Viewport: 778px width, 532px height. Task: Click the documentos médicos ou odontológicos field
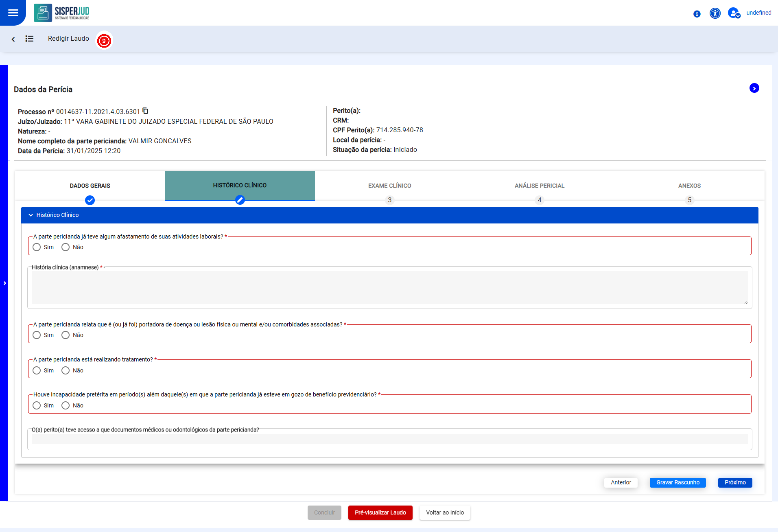[x=389, y=439]
